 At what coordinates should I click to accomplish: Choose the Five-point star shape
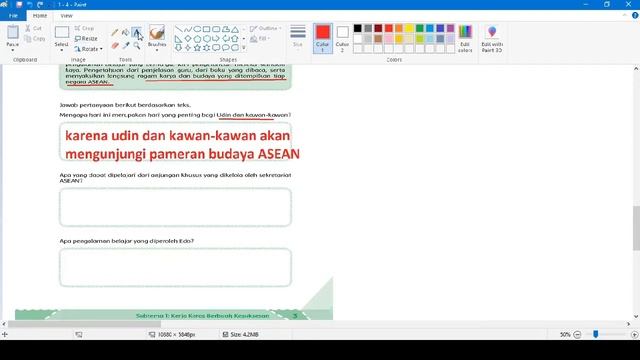coord(197,48)
